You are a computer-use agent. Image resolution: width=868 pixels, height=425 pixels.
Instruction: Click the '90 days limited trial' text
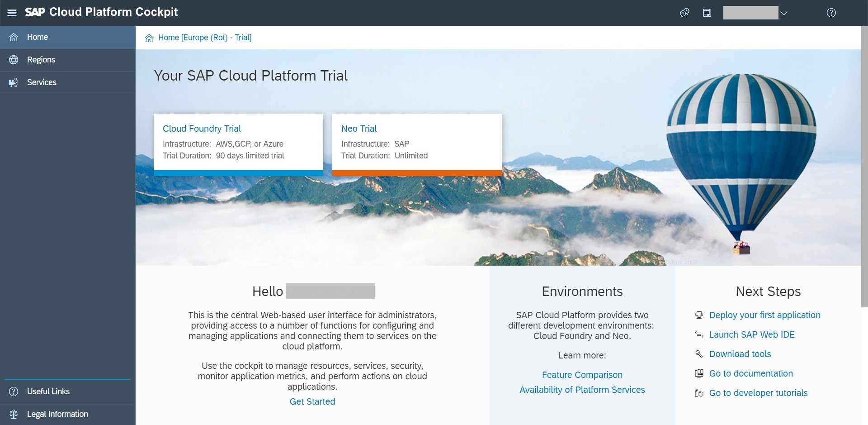pyautogui.click(x=250, y=156)
